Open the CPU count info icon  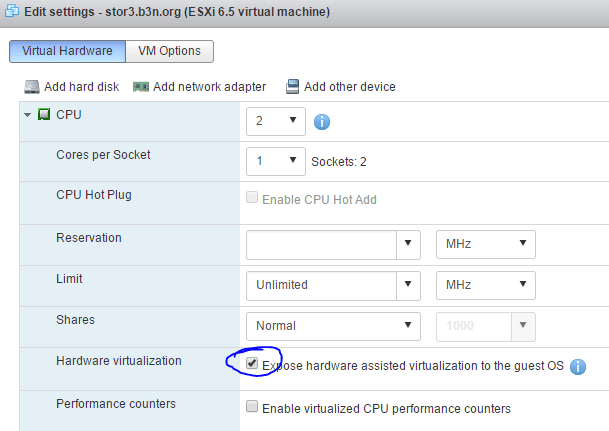322,122
